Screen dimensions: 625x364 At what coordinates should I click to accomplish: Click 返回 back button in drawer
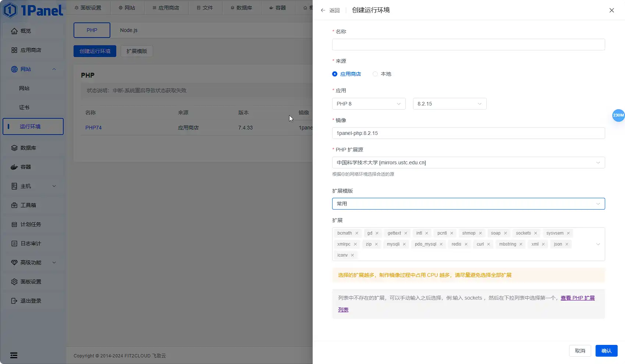pos(330,10)
